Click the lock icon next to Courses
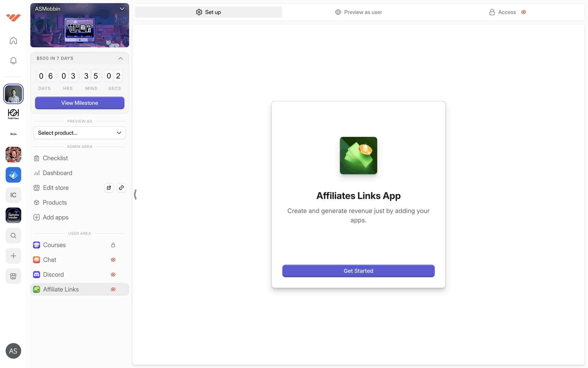Screen dimensions: 588x368 [x=113, y=245]
